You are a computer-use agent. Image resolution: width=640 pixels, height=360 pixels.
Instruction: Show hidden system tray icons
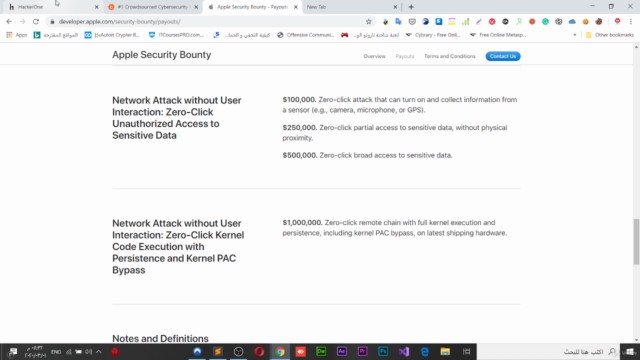(99, 351)
